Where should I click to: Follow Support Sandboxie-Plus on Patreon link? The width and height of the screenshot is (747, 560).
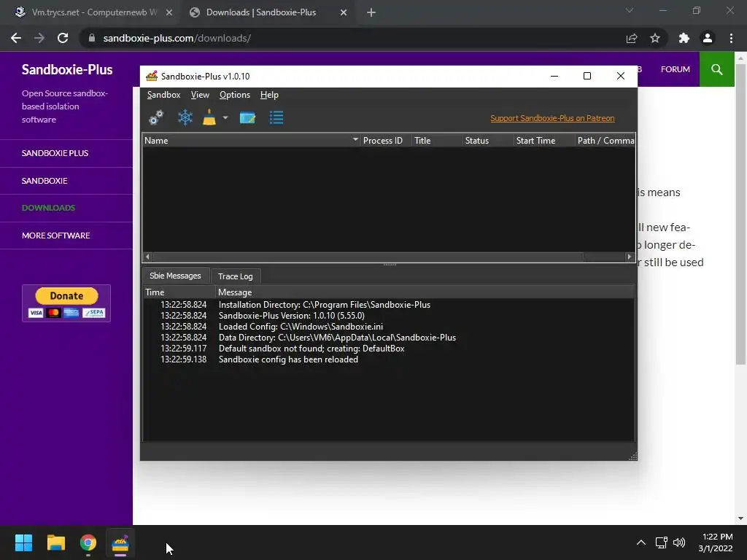[552, 118]
